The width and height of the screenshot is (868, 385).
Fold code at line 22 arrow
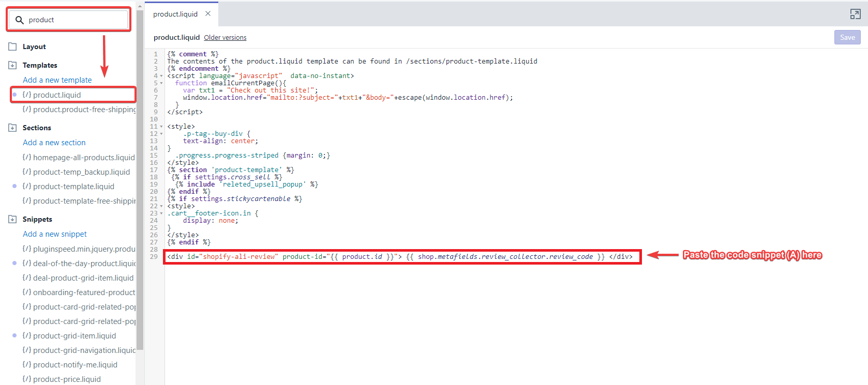[161, 206]
